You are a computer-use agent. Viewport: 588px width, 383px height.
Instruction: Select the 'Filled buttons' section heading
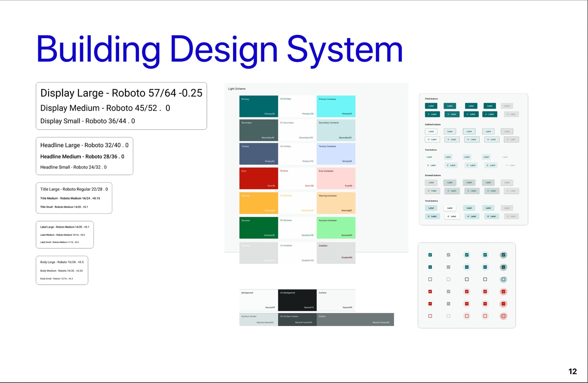(x=431, y=99)
